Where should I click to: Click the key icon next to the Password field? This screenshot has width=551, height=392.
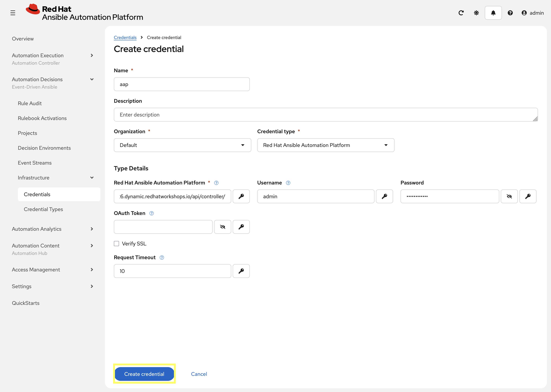coord(528,196)
